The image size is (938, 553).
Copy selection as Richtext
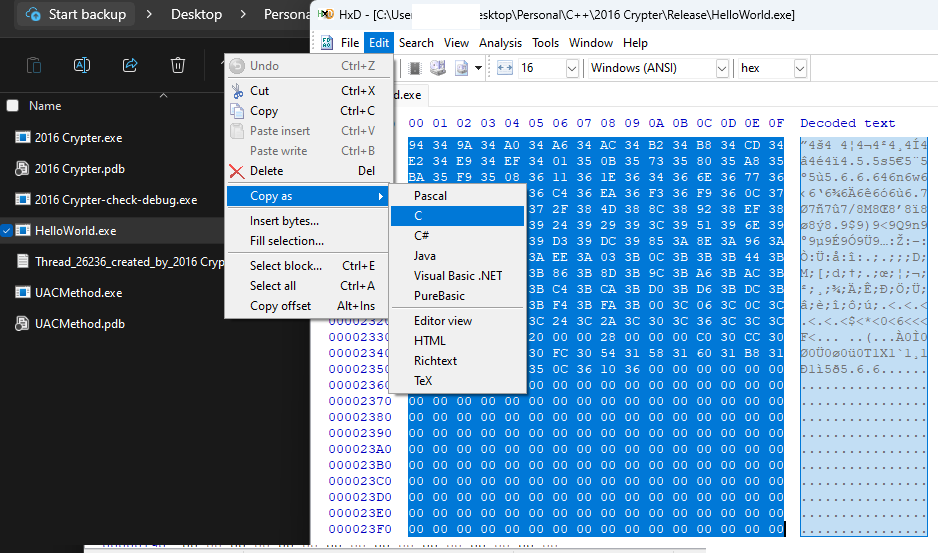458,361
